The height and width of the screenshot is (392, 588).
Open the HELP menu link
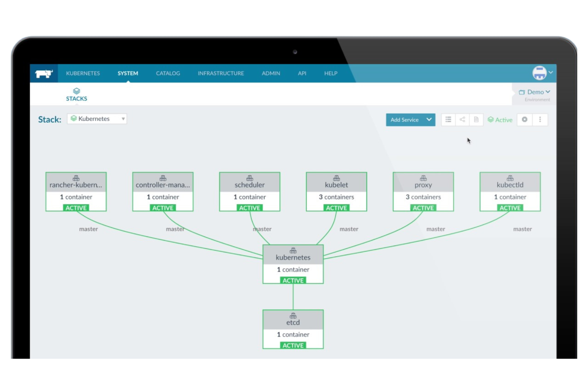[x=331, y=73]
